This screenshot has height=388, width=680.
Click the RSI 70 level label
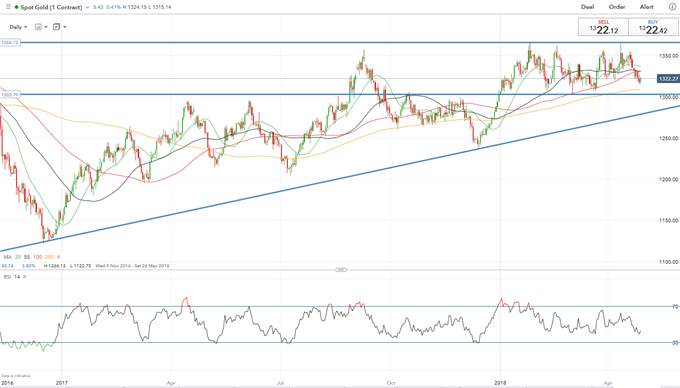pyautogui.click(x=675, y=306)
